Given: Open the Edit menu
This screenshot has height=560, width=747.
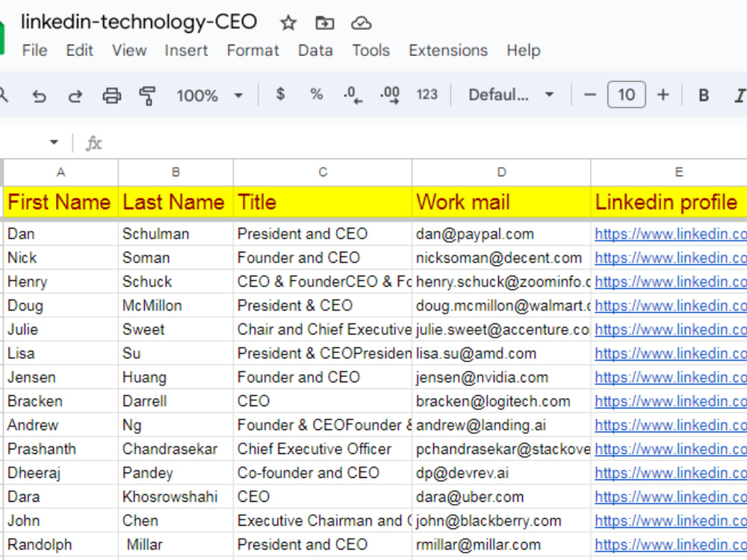Looking at the screenshot, I should 80,51.
